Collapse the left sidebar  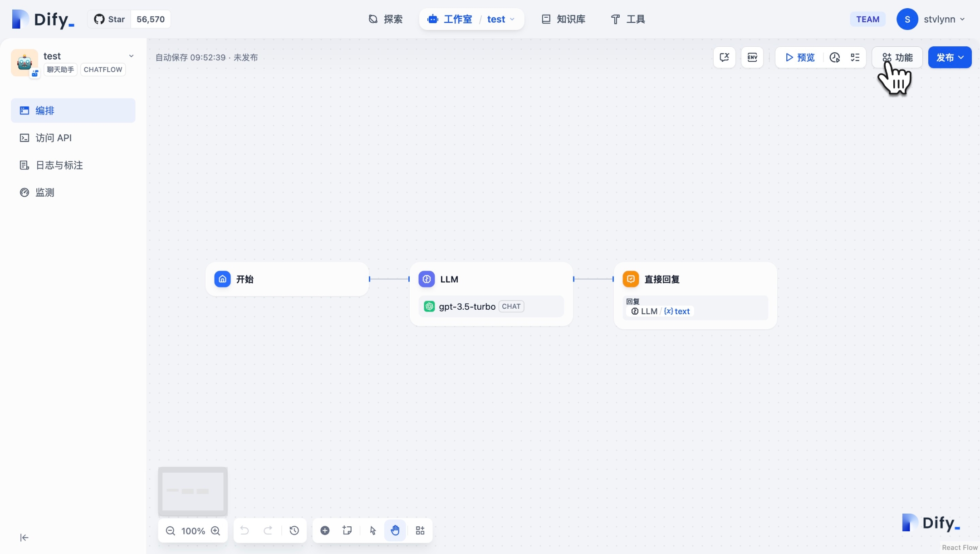pyautogui.click(x=24, y=538)
